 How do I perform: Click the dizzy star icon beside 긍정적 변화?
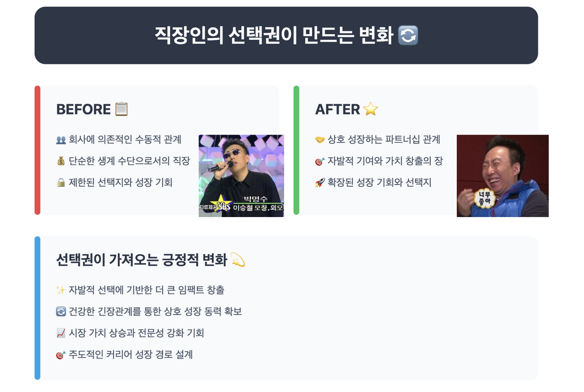click(238, 260)
